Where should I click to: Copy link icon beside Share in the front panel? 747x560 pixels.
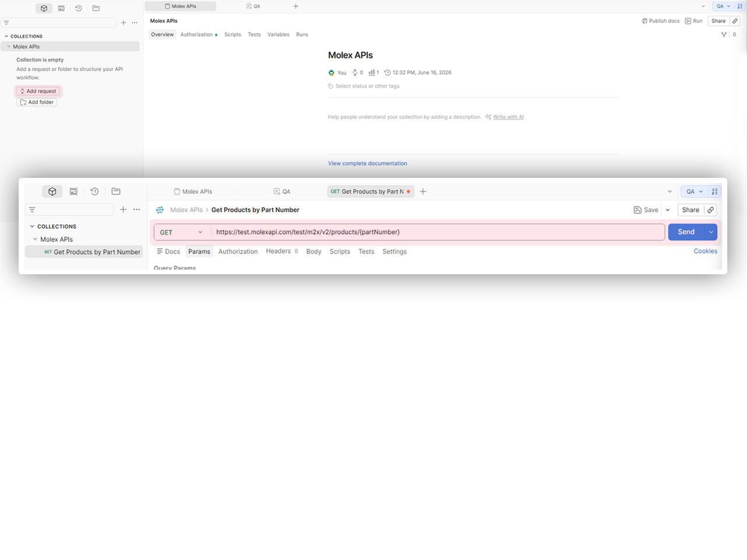click(x=711, y=210)
